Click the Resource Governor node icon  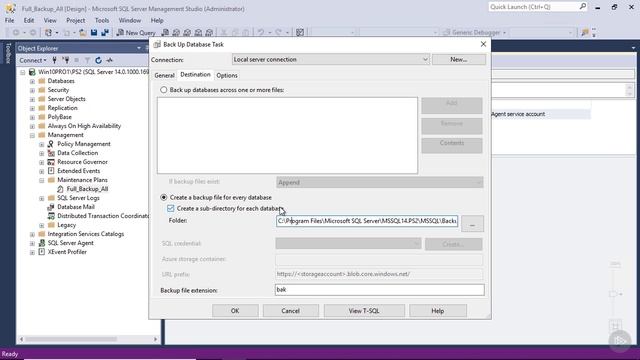51,162
